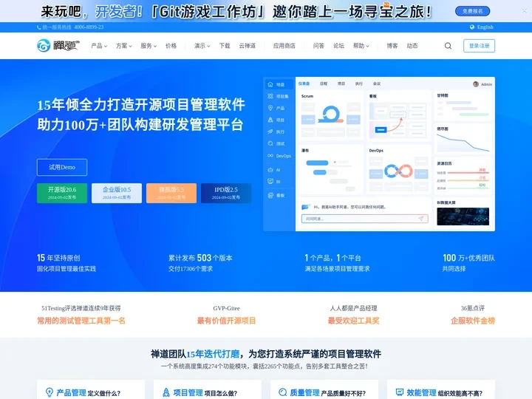Open the 问答 nav item
Image resolution: width=532 pixels, height=399 pixels.
(x=318, y=46)
